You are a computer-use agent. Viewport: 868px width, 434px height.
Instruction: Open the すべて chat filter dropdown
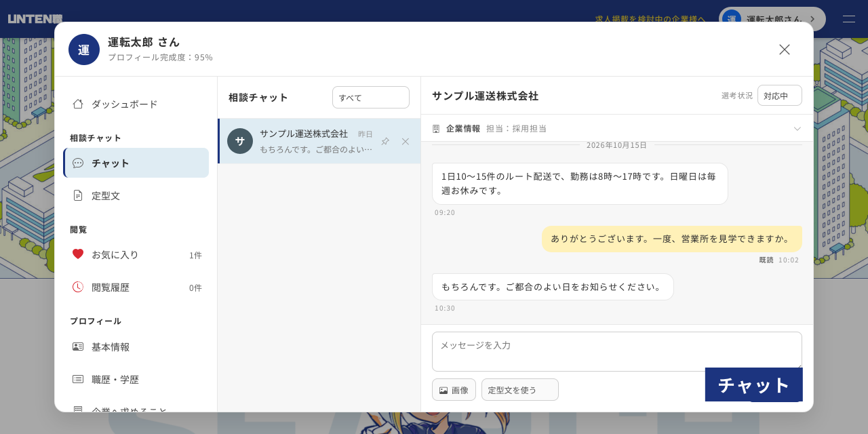click(x=371, y=97)
